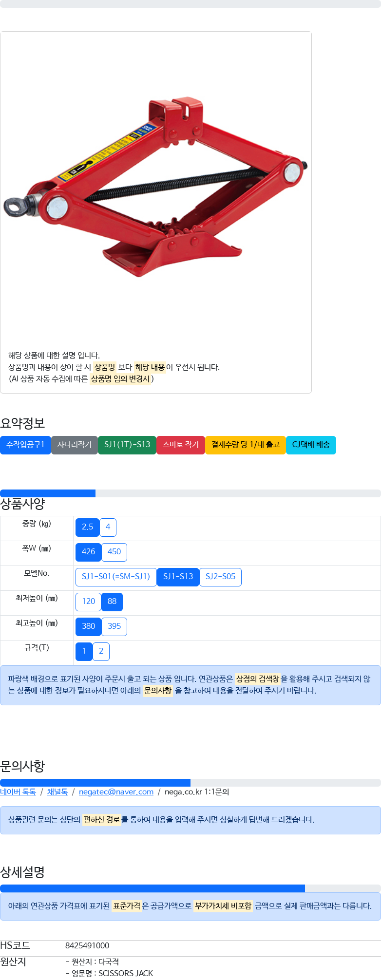Open the 네이버 톡톡 inquiry link
This screenshot has width=381, height=980.
18,792
